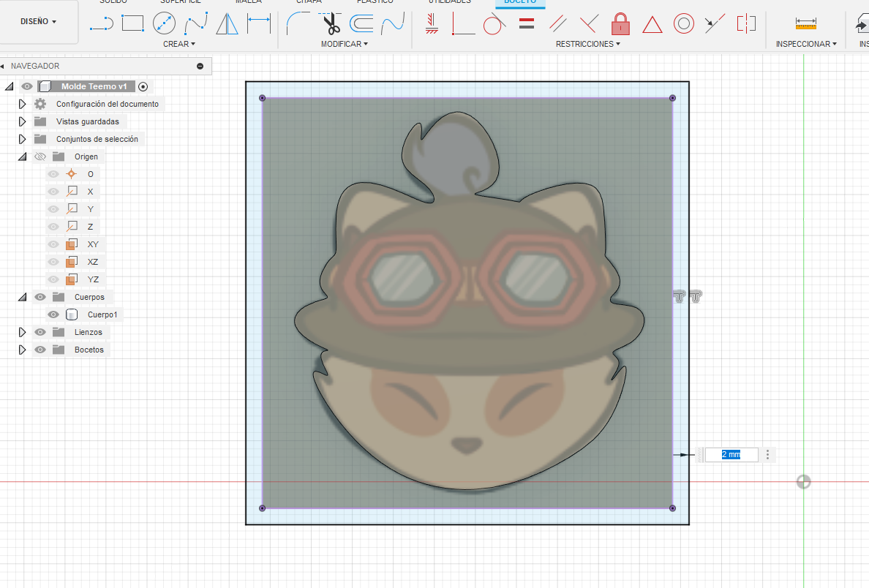Activate the Sketch Dimension tool
869x588 pixels.
[x=259, y=24]
